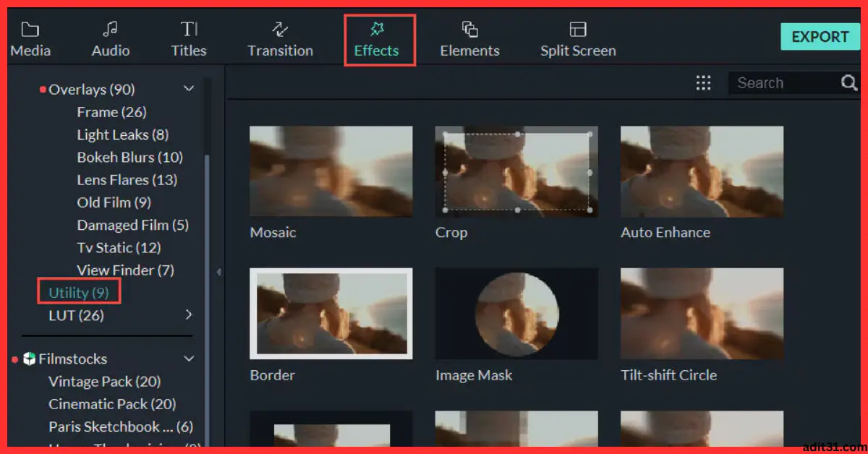Switch to the Titles tab
This screenshot has height=454, width=868.
point(189,40)
